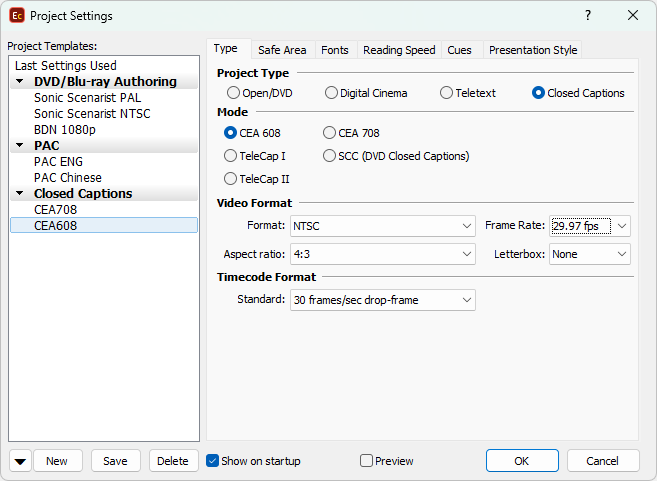Select CEA 708 mode
Image resolution: width=657 pixels, height=481 pixels.
coord(330,133)
